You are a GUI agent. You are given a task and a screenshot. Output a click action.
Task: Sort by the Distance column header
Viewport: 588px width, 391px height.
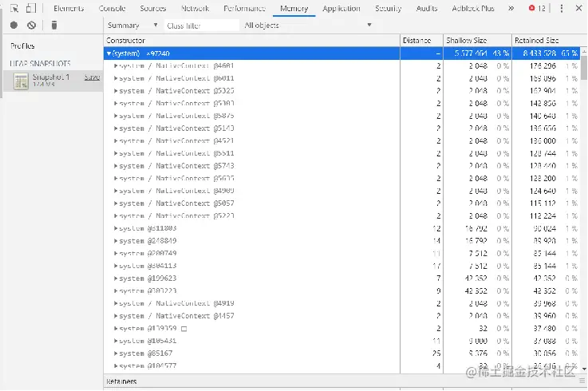(421, 41)
